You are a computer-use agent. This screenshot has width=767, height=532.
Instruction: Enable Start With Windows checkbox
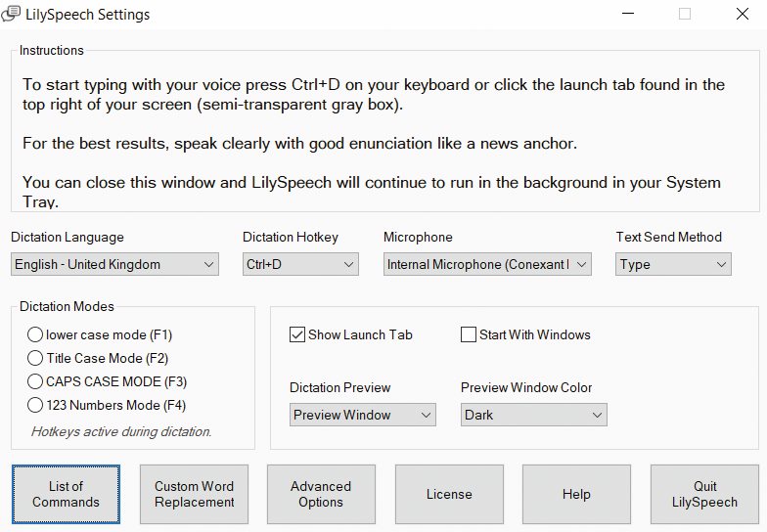click(469, 334)
